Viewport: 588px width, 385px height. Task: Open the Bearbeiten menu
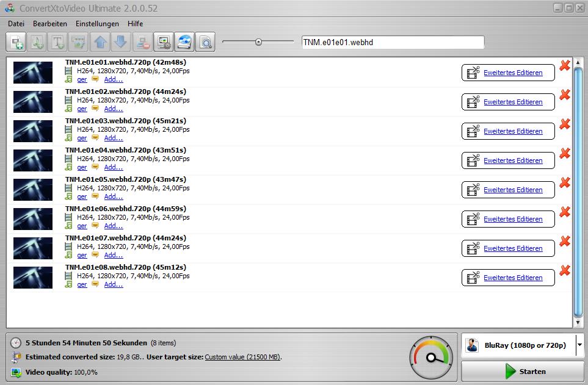[50, 24]
